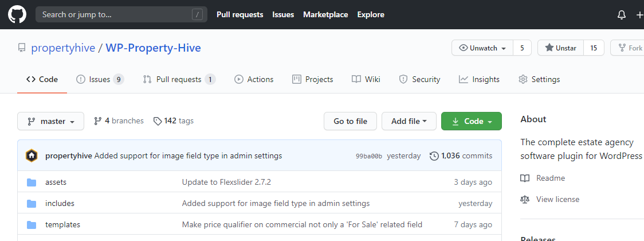
Task: Open the assets folder icon
Action: coord(32,182)
